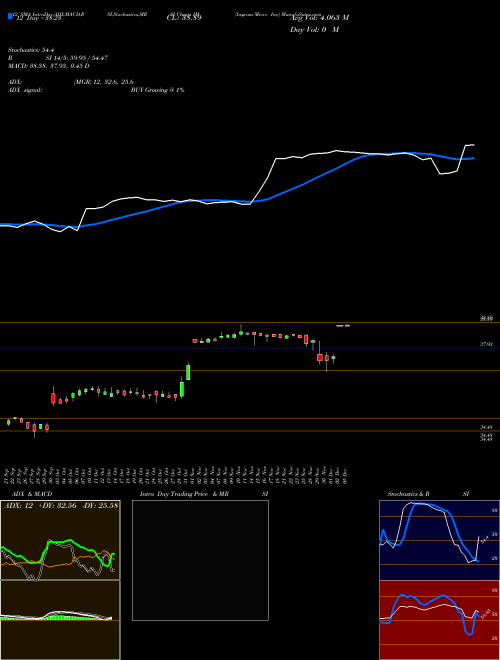The width and height of the screenshot is (500, 660).
Task: Click the '37.93' price axis label
Action: click(486, 344)
